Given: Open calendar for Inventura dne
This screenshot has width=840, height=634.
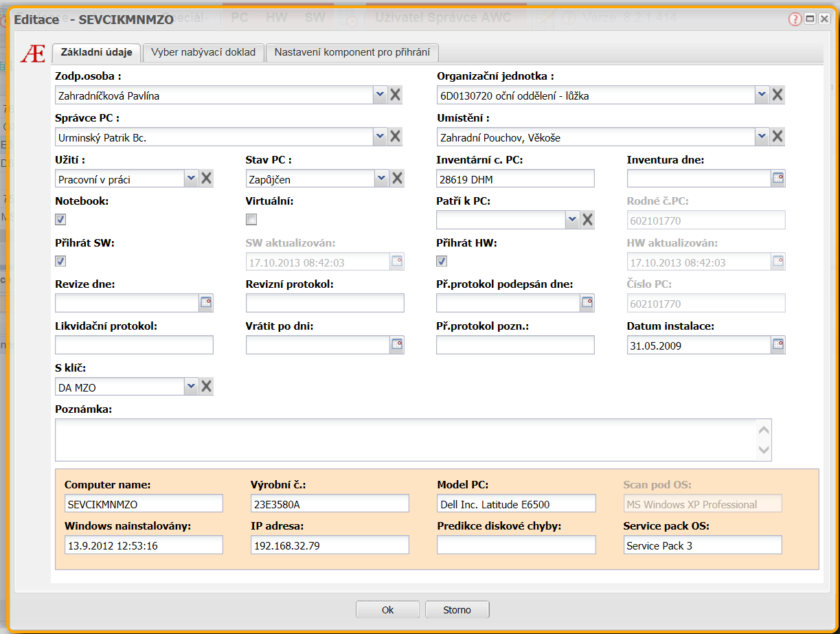Looking at the screenshot, I should pos(777,179).
